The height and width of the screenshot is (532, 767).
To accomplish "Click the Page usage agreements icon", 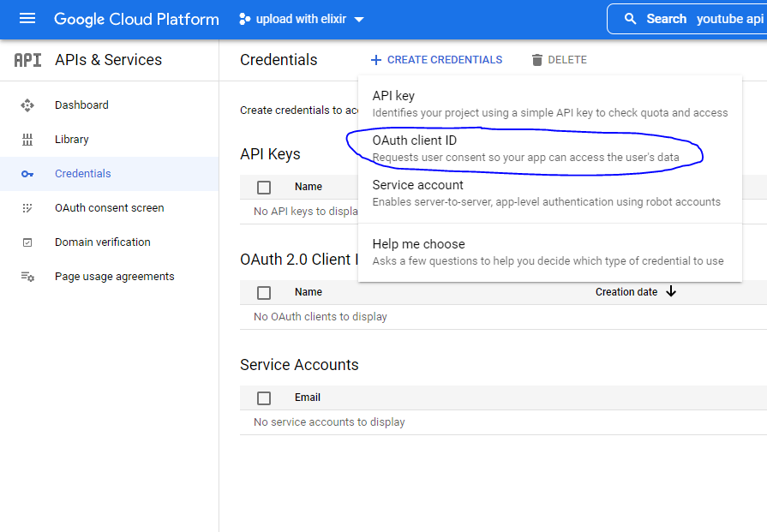I will 27,277.
